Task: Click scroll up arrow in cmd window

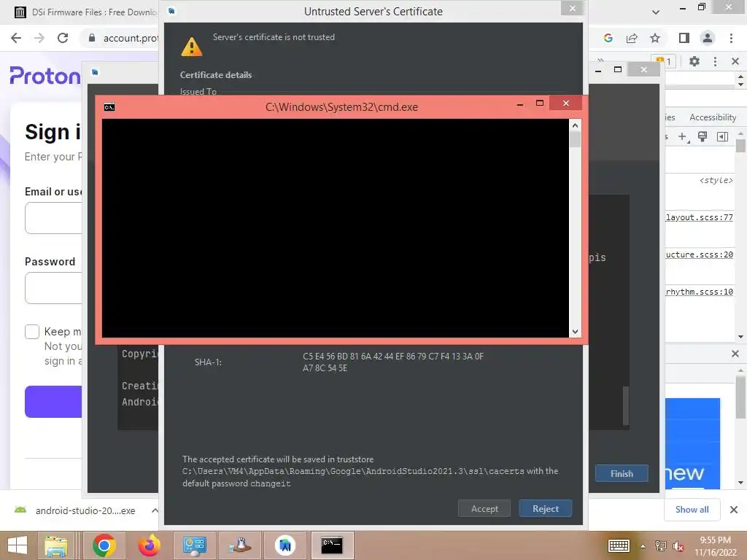Action: pos(575,125)
